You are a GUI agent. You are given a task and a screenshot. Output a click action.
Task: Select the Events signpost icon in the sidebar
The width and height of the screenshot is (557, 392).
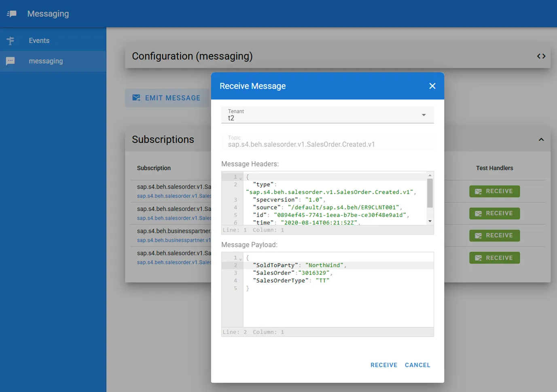pos(10,40)
